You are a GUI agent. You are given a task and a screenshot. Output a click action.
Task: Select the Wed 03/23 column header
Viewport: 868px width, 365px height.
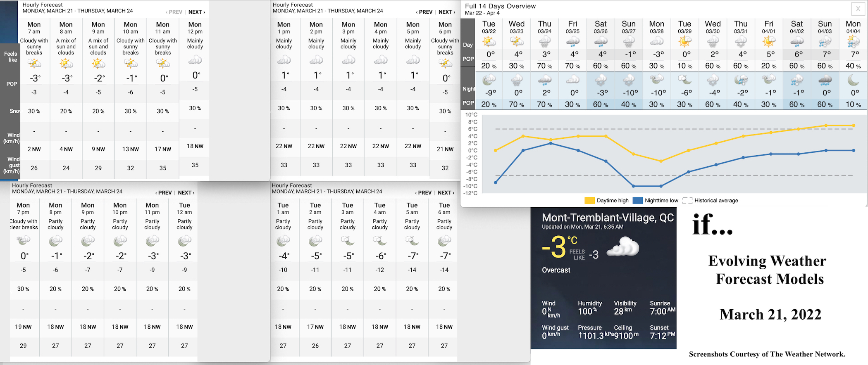pyautogui.click(x=517, y=27)
